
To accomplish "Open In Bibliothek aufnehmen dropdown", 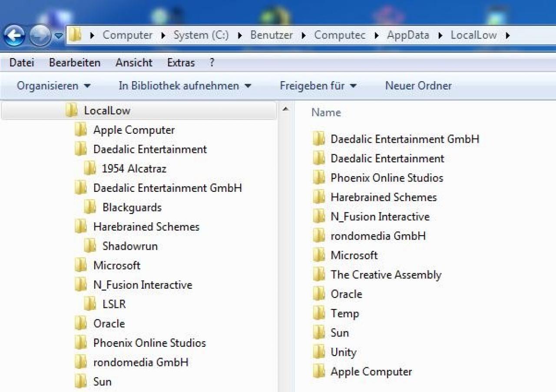I will tap(185, 86).
